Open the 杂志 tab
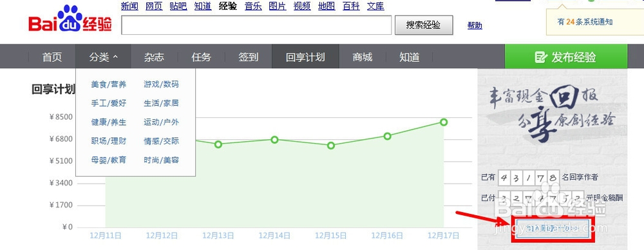 (x=154, y=57)
